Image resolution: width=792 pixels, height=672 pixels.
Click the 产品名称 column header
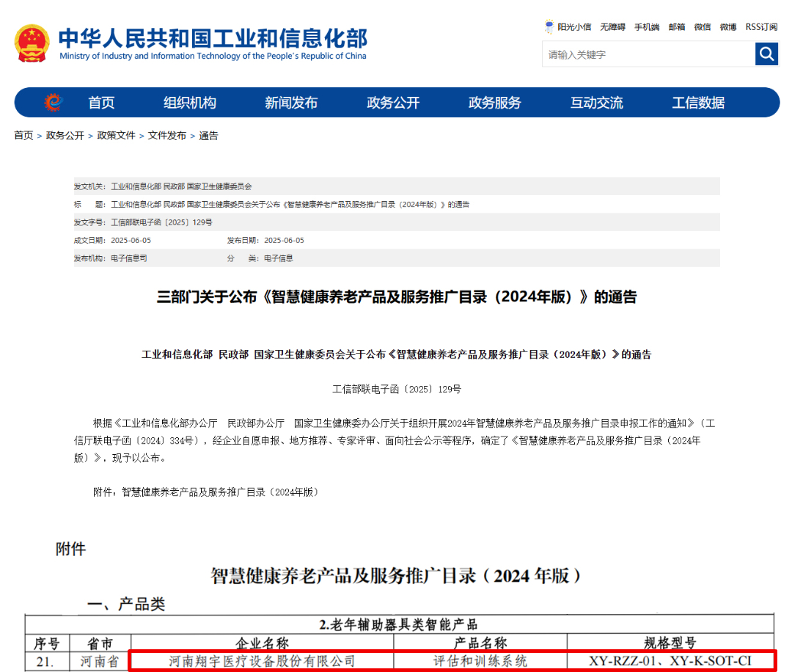coord(480,643)
